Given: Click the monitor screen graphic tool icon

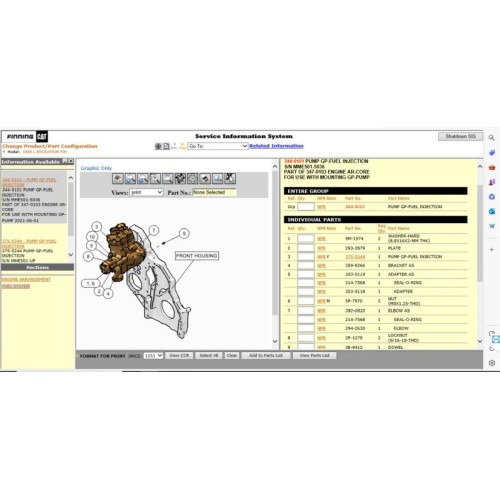Looking at the screenshot, I should pyautogui.click(x=218, y=179).
